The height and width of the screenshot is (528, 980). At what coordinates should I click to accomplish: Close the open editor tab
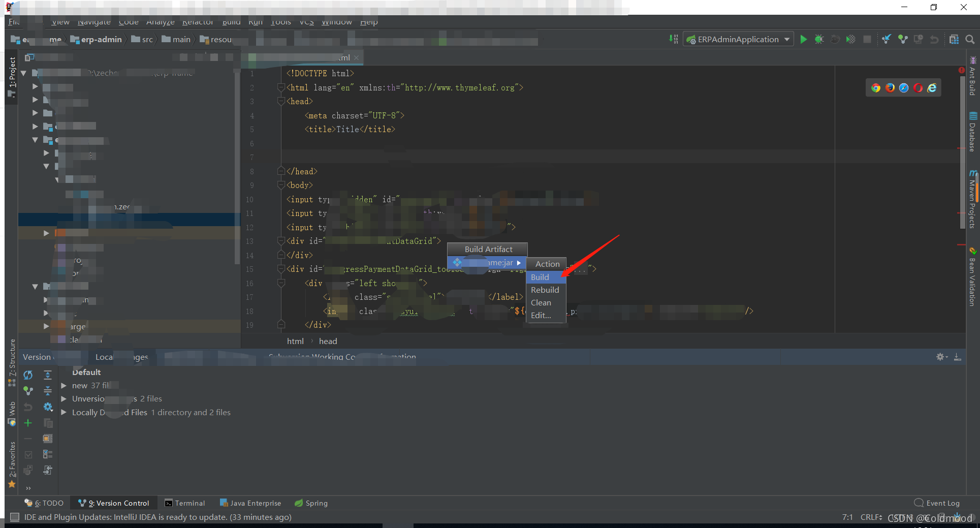point(357,57)
